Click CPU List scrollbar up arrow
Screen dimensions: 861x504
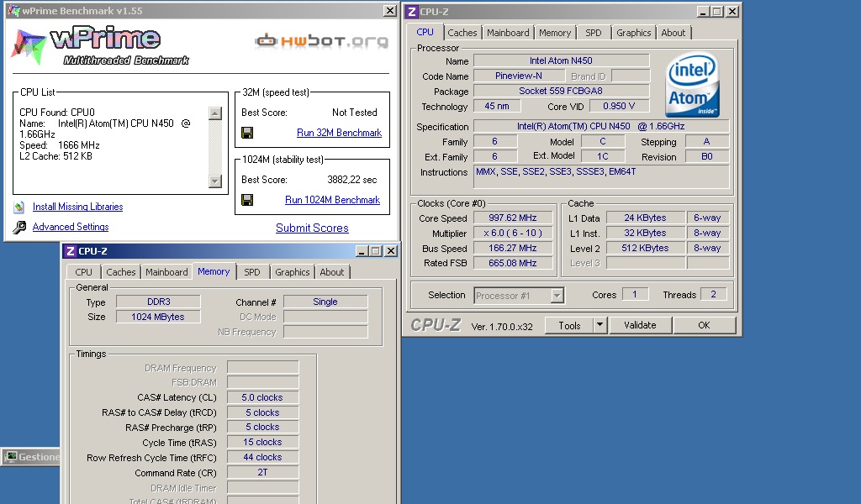pos(215,113)
